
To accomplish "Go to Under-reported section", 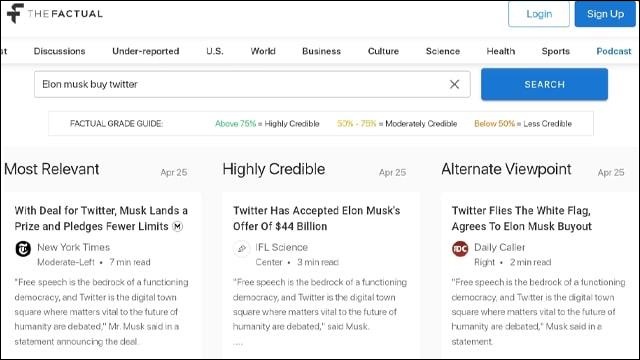I will point(146,51).
